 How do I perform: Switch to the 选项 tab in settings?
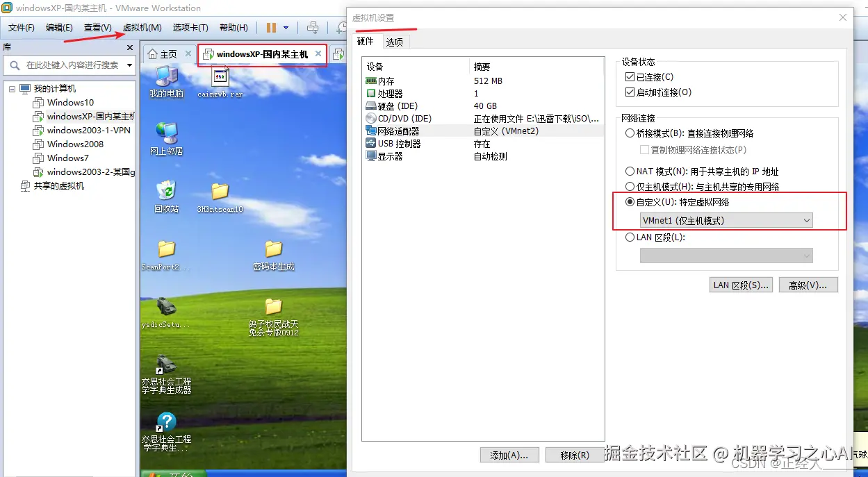[x=395, y=42]
